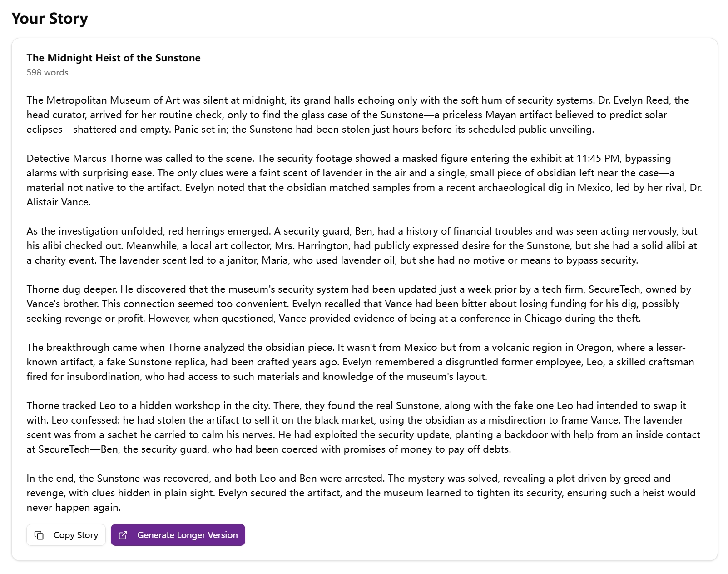Select the title "The Midnight Heist of the Sunstone"
Image resolution: width=728 pixels, height=574 pixels.
[113, 58]
